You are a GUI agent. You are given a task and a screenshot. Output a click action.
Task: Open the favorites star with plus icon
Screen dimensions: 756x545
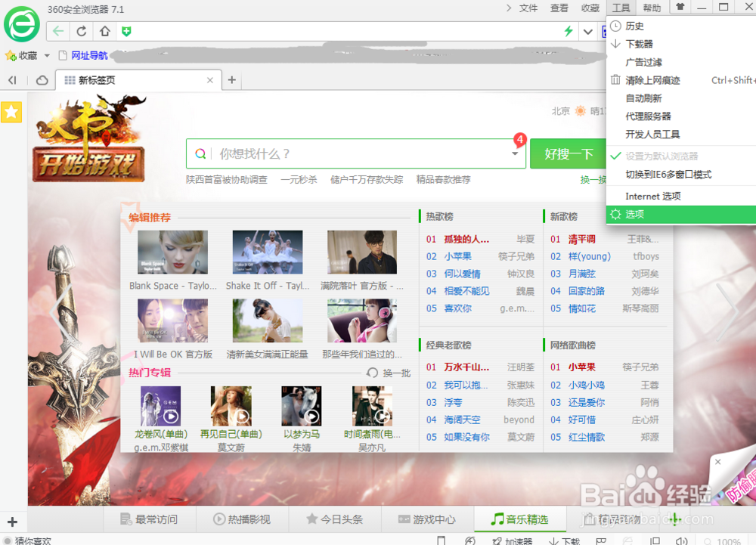[11, 56]
